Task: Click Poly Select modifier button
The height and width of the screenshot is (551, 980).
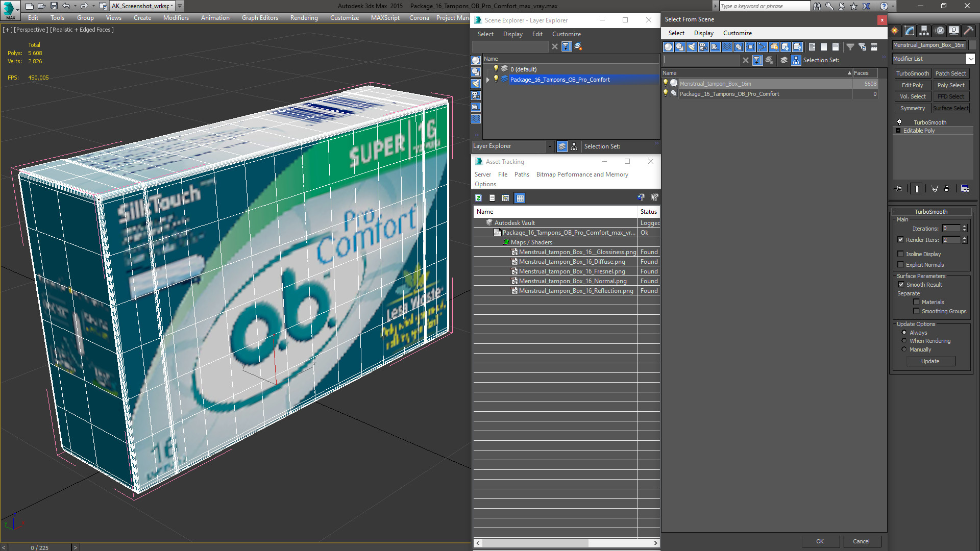Action: coord(951,85)
